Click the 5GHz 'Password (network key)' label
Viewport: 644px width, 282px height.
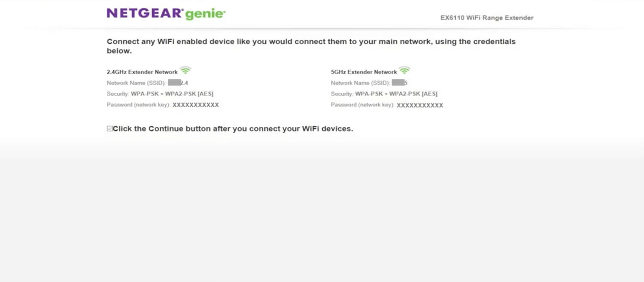pos(362,105)
